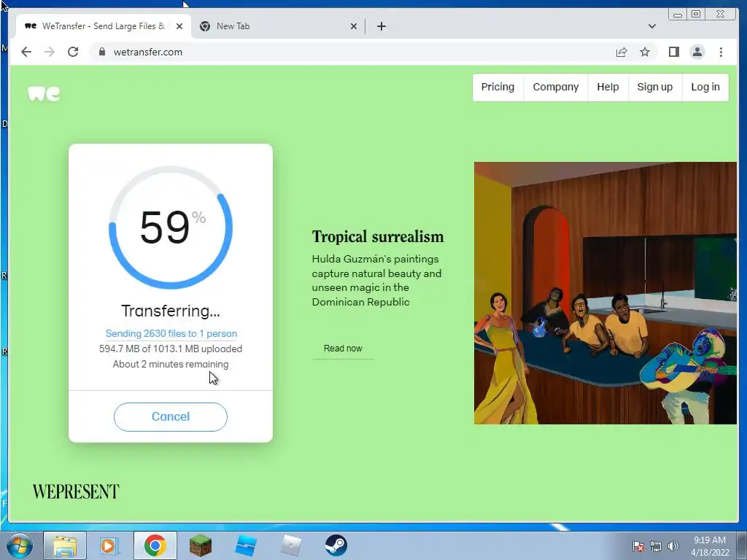The height and width of the screenshot is (560, 747).
Task: Bookmark this page with the star icon
Action: click(x=645, y=52)
